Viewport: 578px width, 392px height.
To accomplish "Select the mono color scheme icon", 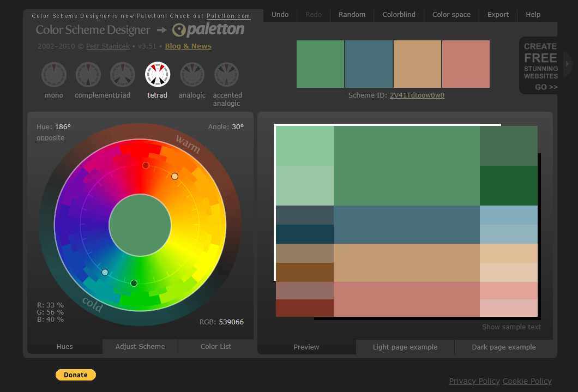I will click(x=53, y=75).
